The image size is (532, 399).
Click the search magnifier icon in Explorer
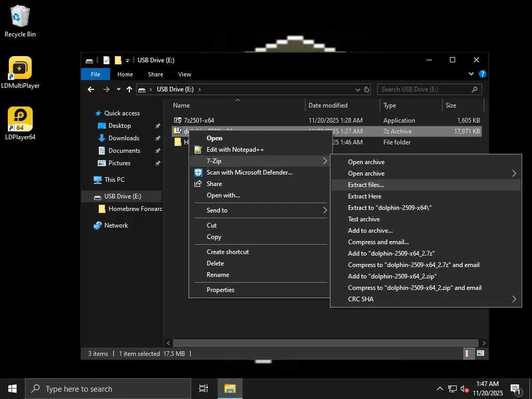475,89
